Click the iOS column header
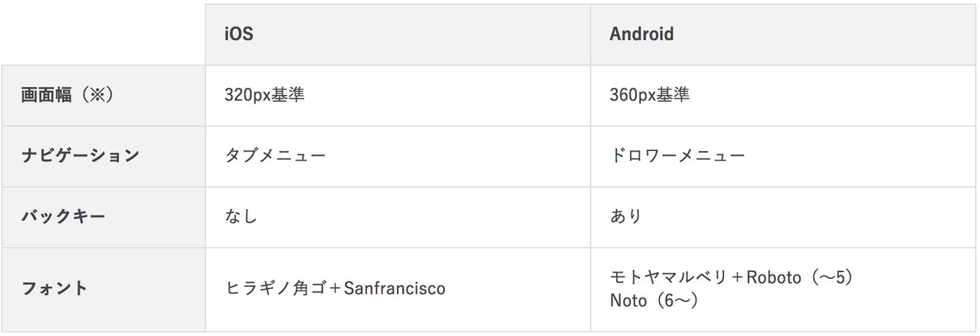Screen dimensions: 980x336 (x=239, y=34)
